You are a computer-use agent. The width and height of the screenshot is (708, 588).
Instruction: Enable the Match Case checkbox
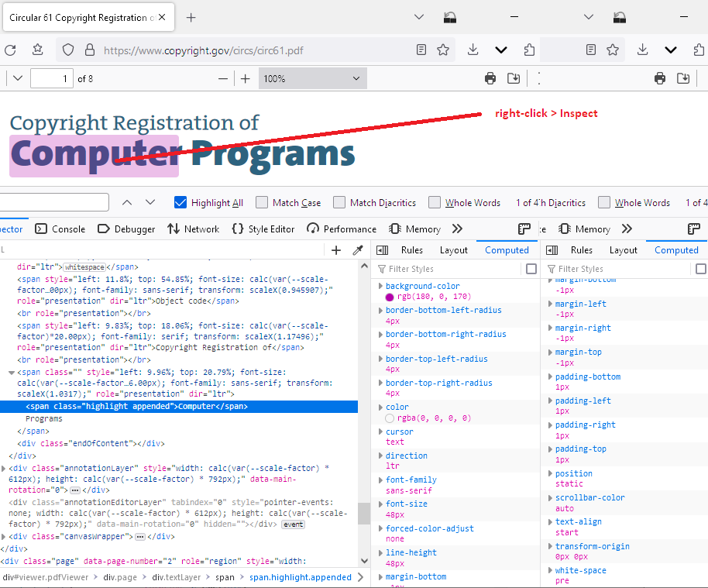pyautogui.click(x=262, y=202)
